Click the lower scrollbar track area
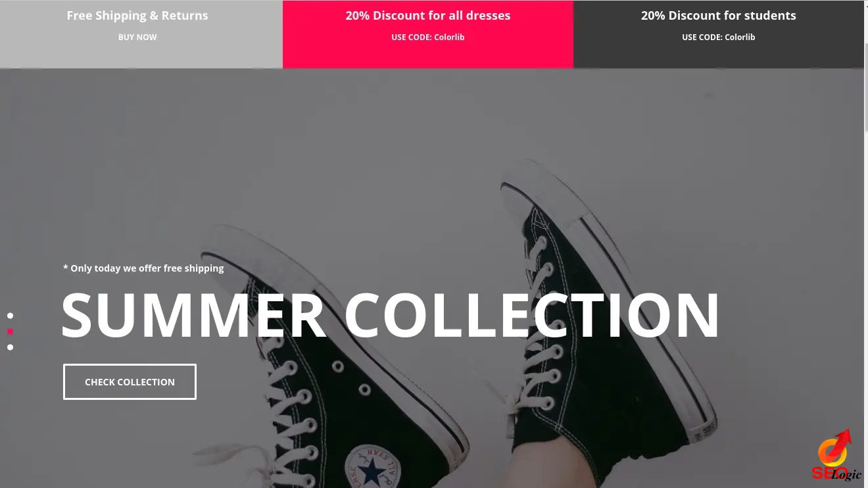 pyautogui.click(x=866, y=309)
